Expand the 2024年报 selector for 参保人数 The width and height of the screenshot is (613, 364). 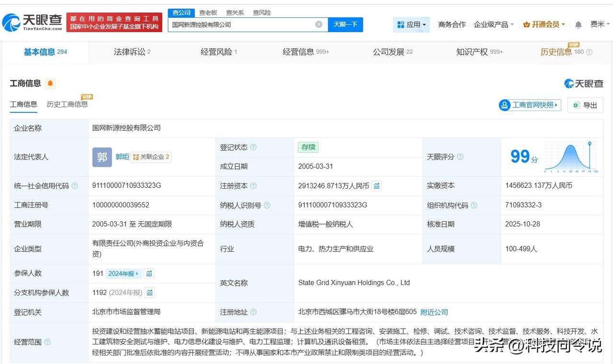124,273
